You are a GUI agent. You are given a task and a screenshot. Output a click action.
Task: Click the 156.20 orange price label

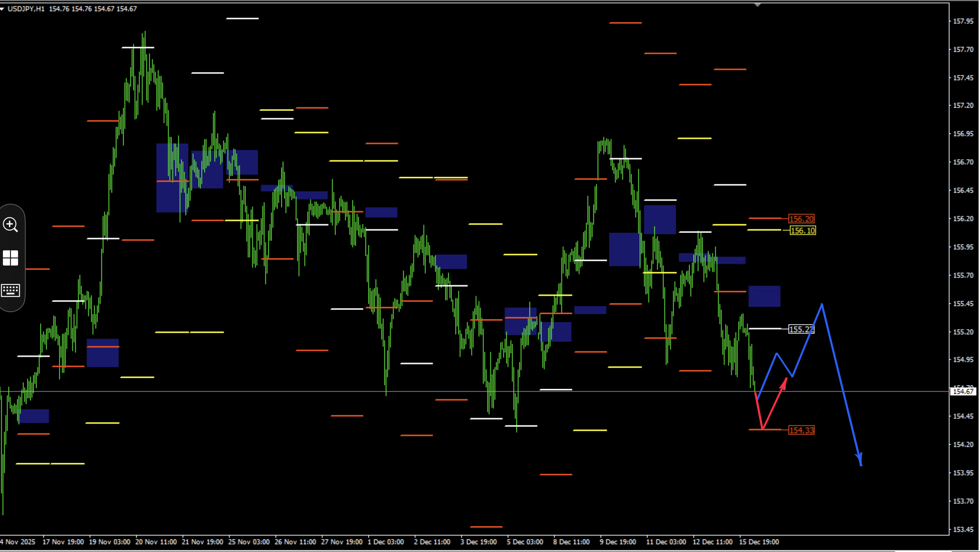(x=801, y=219)
